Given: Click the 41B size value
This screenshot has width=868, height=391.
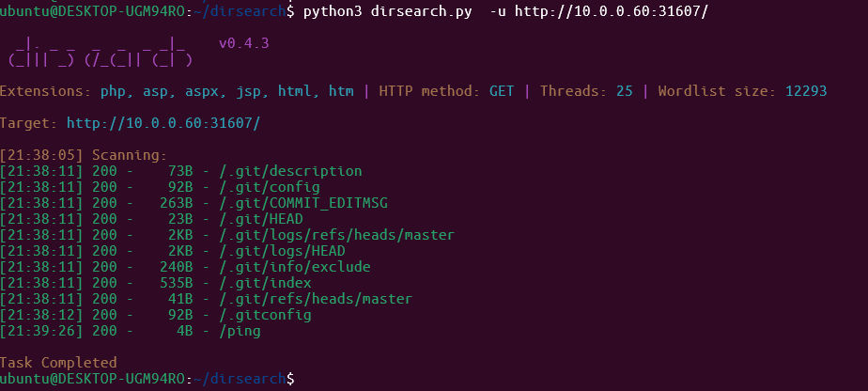Looking at the screenshot, I should 180,300.
